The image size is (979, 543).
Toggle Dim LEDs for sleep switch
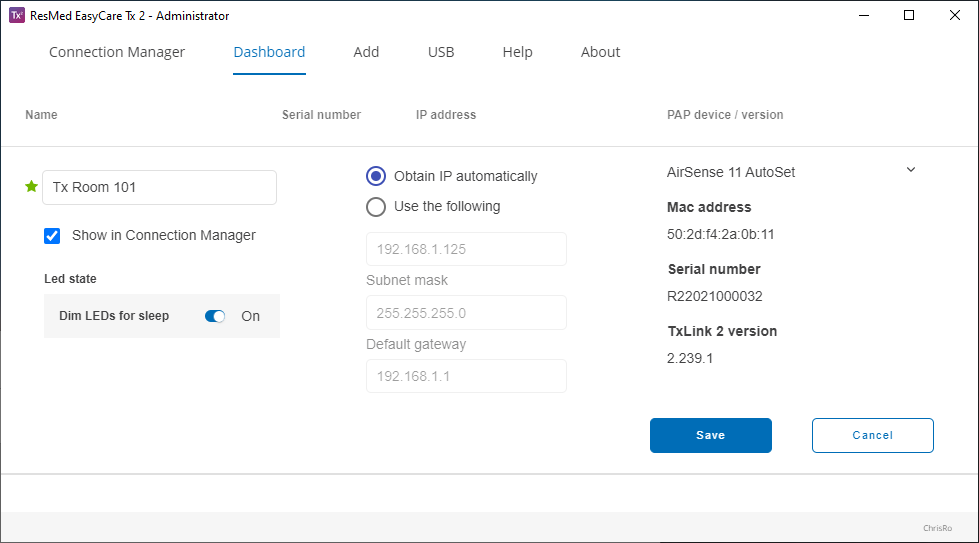click(x=215, y=316)
